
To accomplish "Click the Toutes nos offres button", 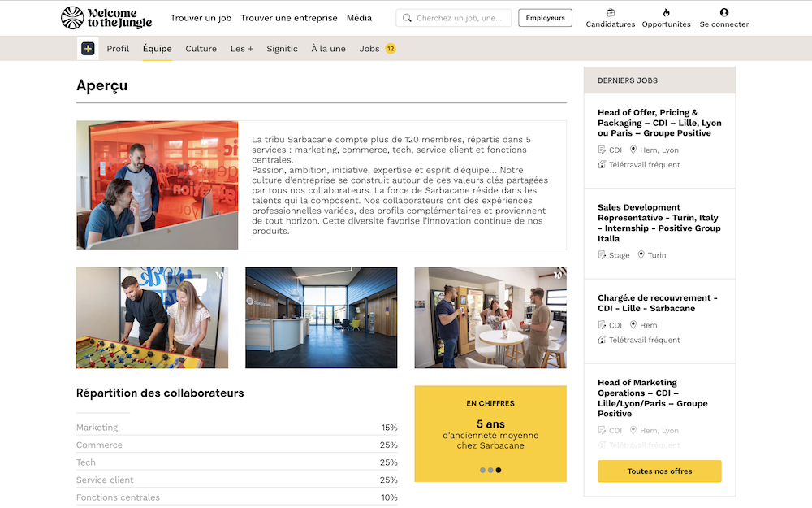I will click(x=659, y=471).
